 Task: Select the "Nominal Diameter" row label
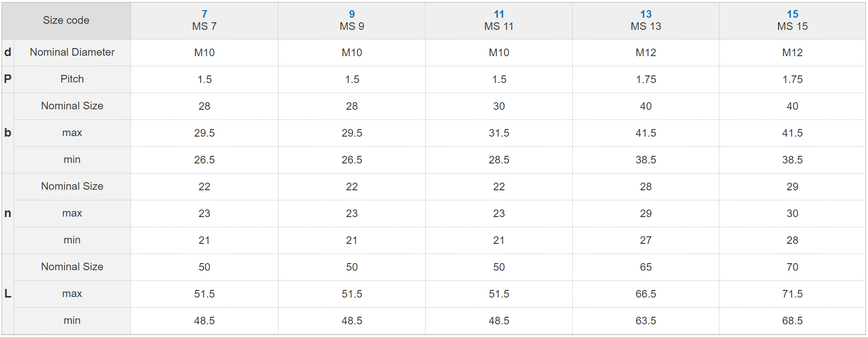tap(72, 52)
